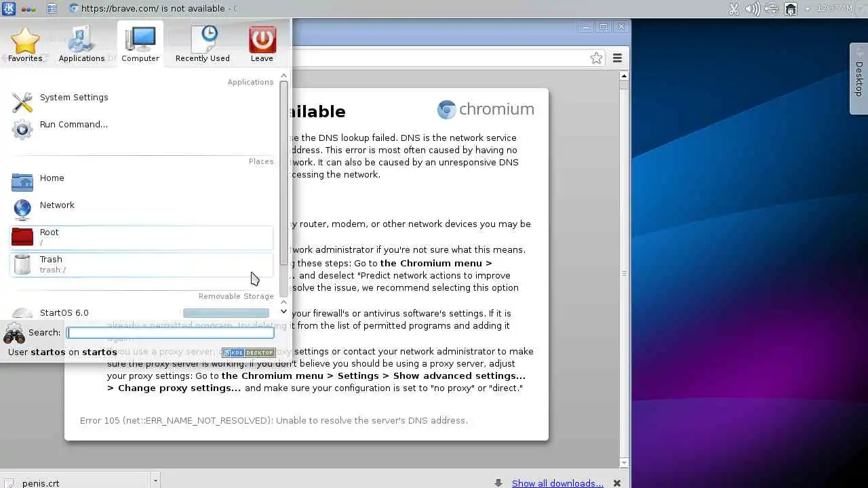Bookmark the page with the star icon
The image size is (868, 488).
tap(596, 58)
